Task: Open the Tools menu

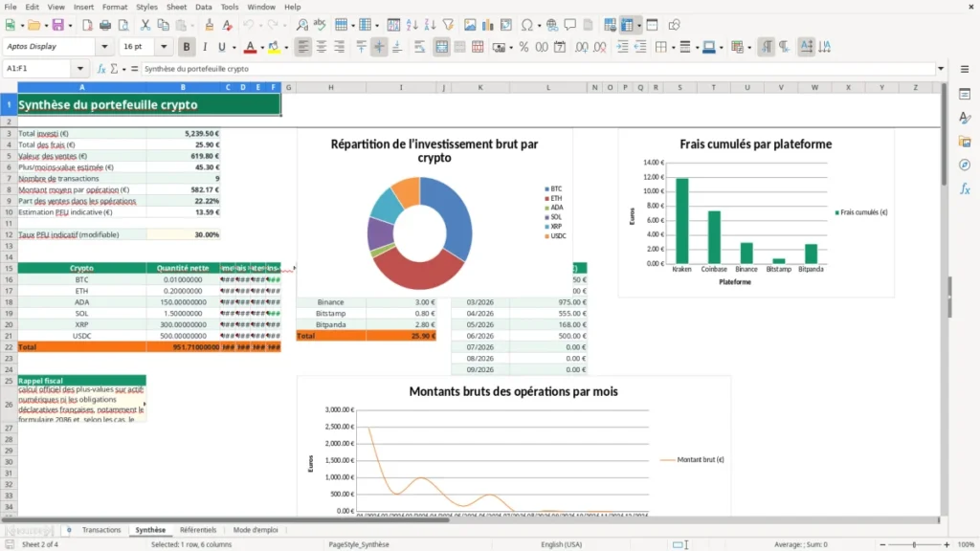Action: pyautogui.click(x=230, y=7)
